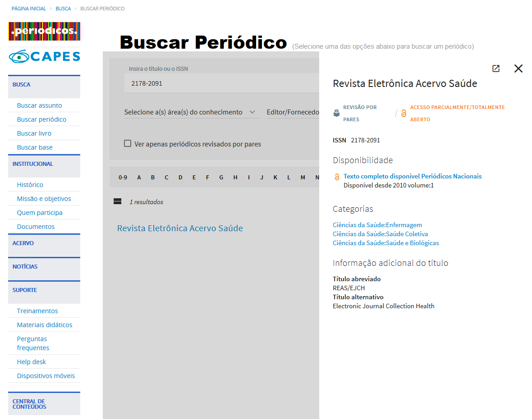Click the title or ISSN input field
The width and height of the screenshot is (532, 420).
(x=221, y=83)
